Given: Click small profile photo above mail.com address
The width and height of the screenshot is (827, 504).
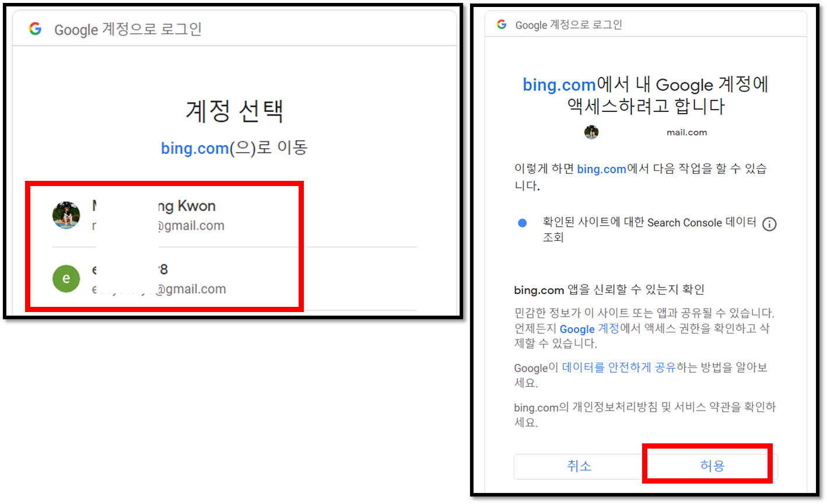Looking at the screenshot, I should click(591, 132).
